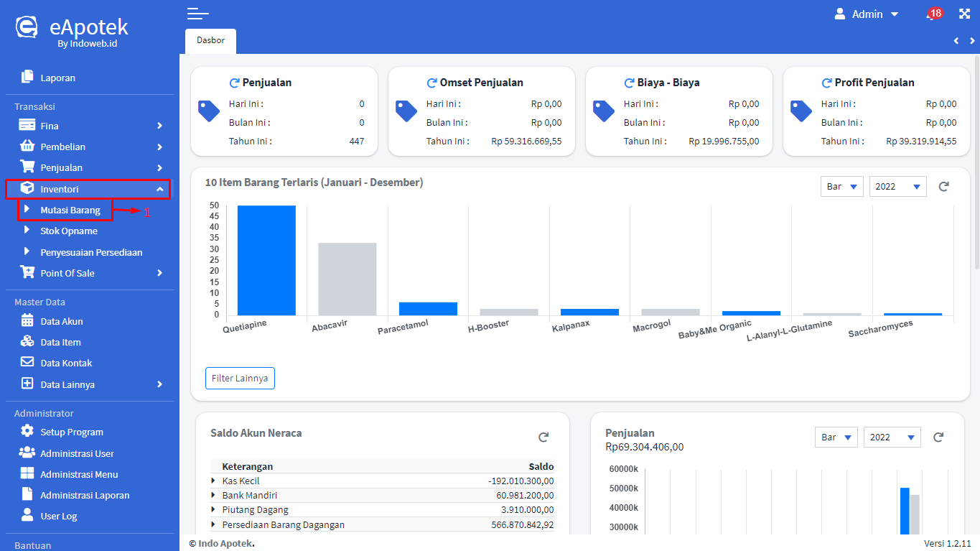Refresh the Biaya - Biaya card

(629, 83)
